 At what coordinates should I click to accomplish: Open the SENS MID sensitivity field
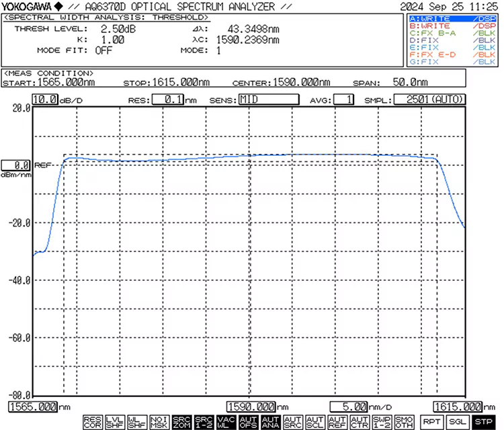pos(270,100)
